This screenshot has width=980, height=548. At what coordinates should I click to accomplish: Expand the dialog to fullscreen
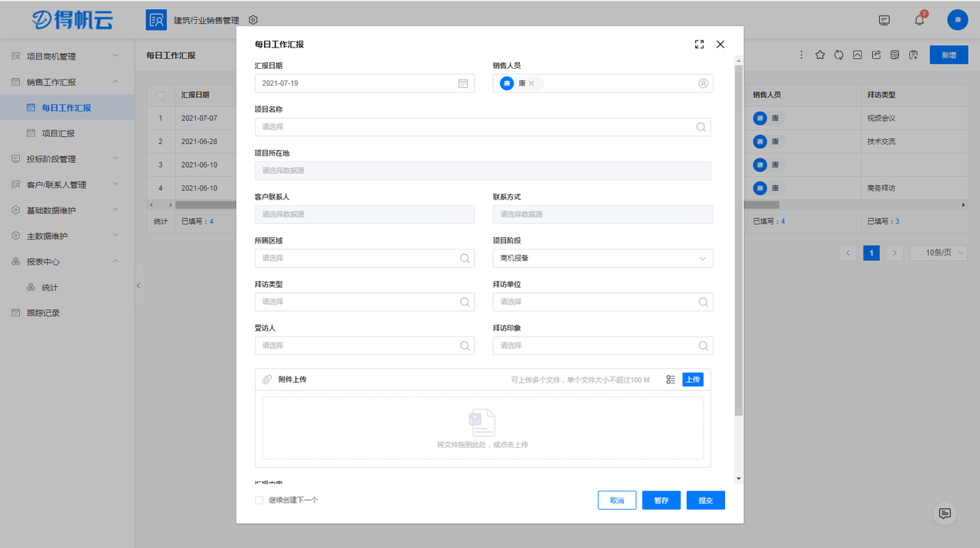click(699, 44)
